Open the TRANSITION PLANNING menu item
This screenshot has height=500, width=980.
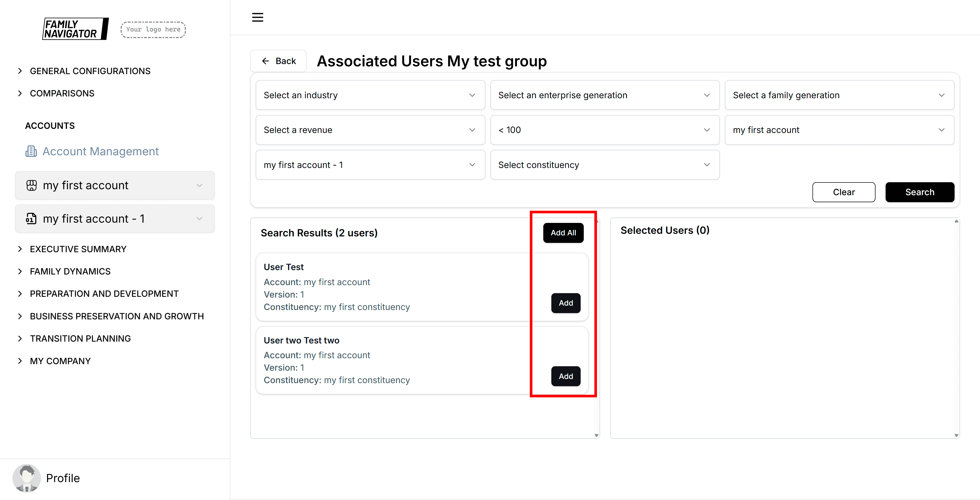[x=80, y=338]
